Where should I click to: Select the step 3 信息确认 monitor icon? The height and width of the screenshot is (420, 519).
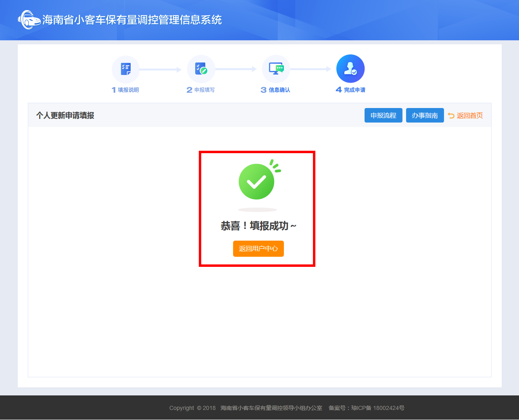click(276, 69)
